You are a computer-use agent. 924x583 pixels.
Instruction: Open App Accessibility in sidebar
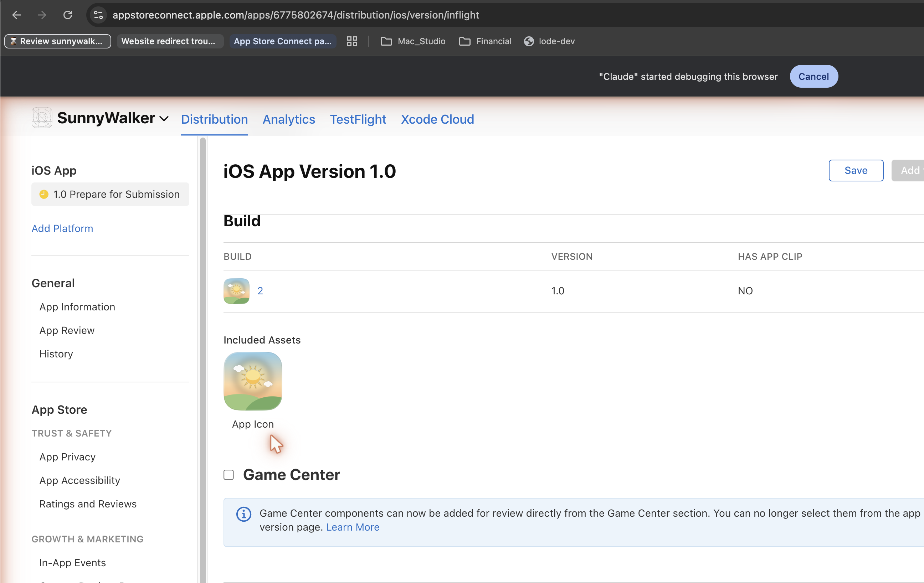pos(79,480)
